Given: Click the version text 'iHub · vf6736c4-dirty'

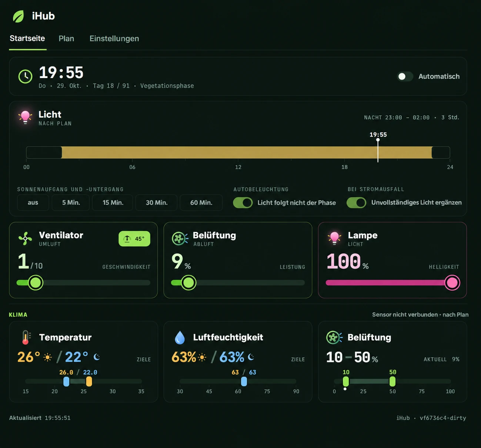Looking at the screenshot, I should point(431,418).
